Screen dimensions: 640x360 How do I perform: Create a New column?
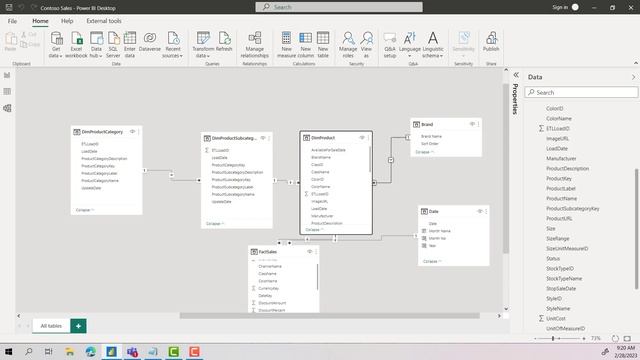[x=305, y=45]
